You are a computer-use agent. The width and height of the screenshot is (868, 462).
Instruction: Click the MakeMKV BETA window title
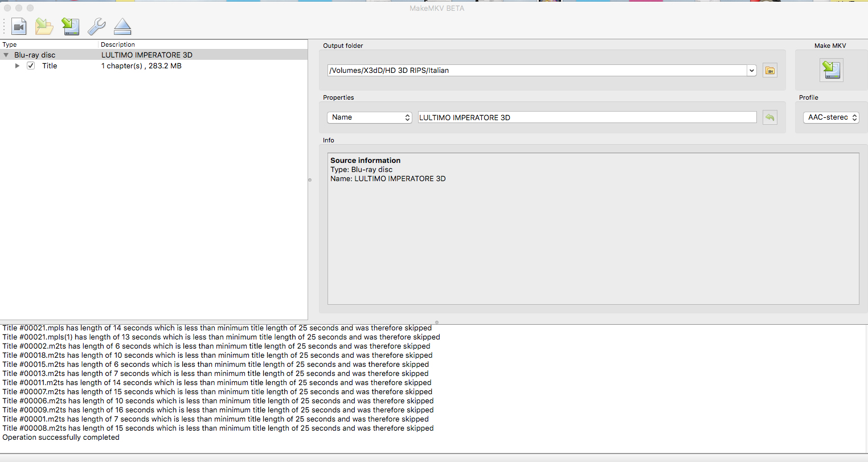coord(437,9)
